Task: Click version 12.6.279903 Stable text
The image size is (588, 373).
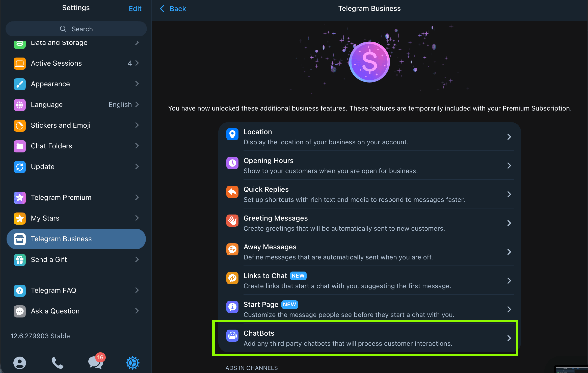Action: (x=40, y=336)
